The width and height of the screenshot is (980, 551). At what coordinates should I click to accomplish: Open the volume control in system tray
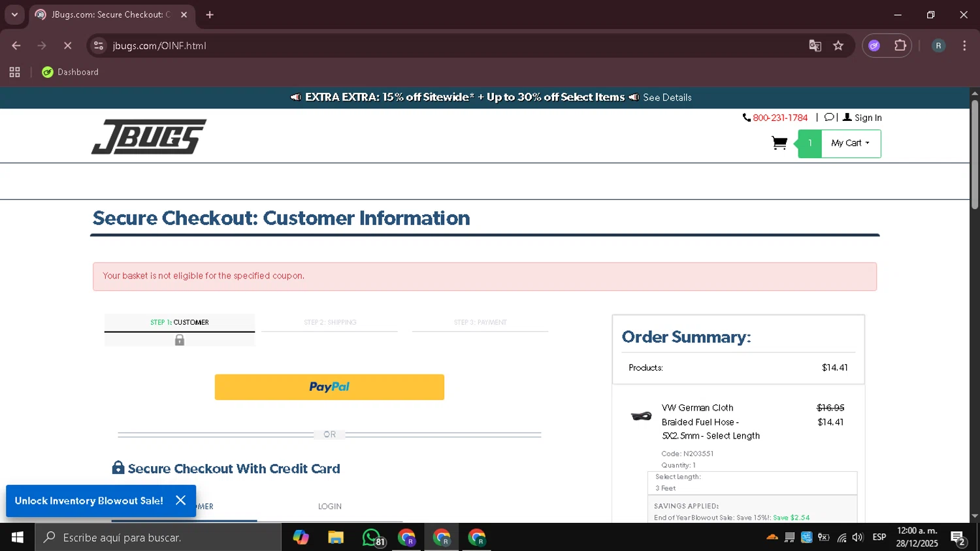[858, 537]
